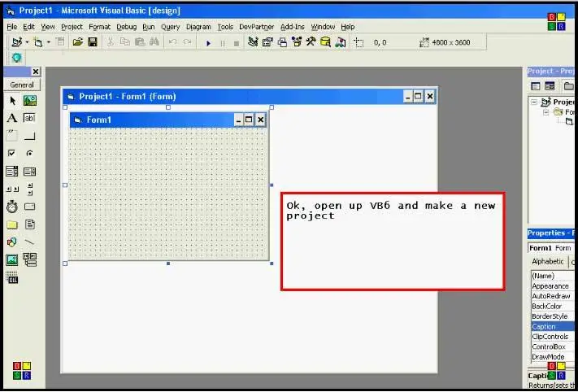Screen dimensions: 578x392
Task: Click the Cut scissors icon
Action: [x=110, y=42]
